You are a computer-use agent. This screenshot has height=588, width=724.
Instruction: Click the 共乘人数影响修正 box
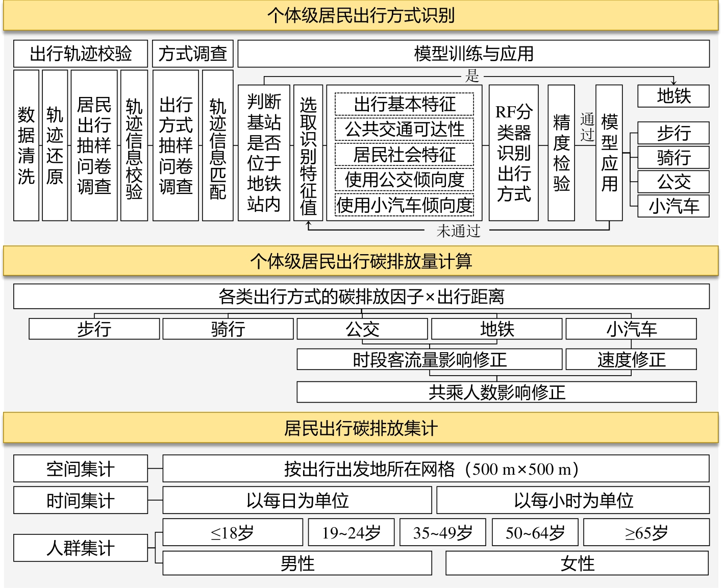497,392
